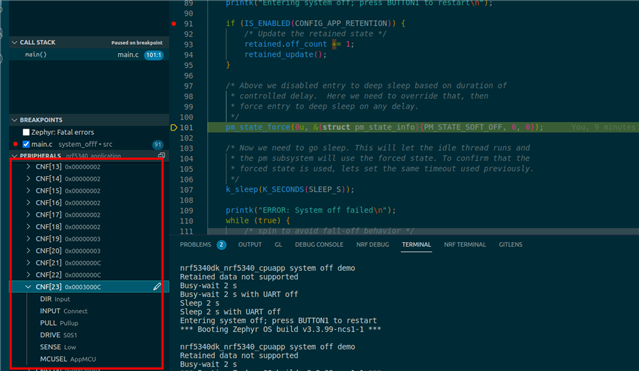Expand CNF[21] register
The image size is (639, 371).
(x=28, y=263)
